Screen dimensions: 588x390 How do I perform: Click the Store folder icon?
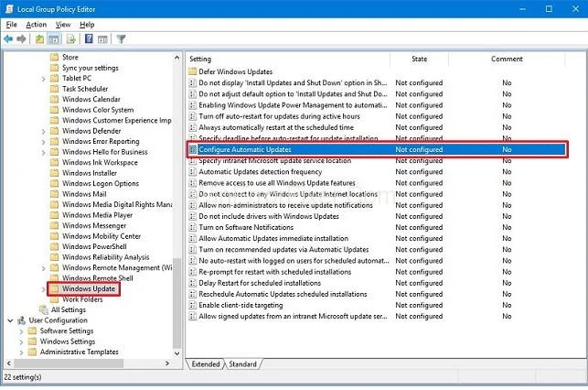pos(54,57)
